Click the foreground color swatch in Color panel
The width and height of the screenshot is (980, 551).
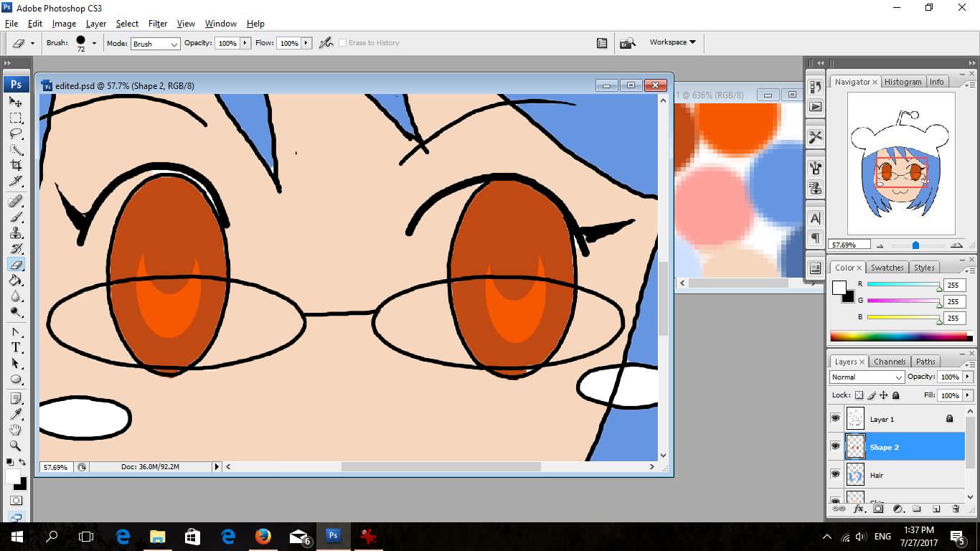[x=839, y=288]
